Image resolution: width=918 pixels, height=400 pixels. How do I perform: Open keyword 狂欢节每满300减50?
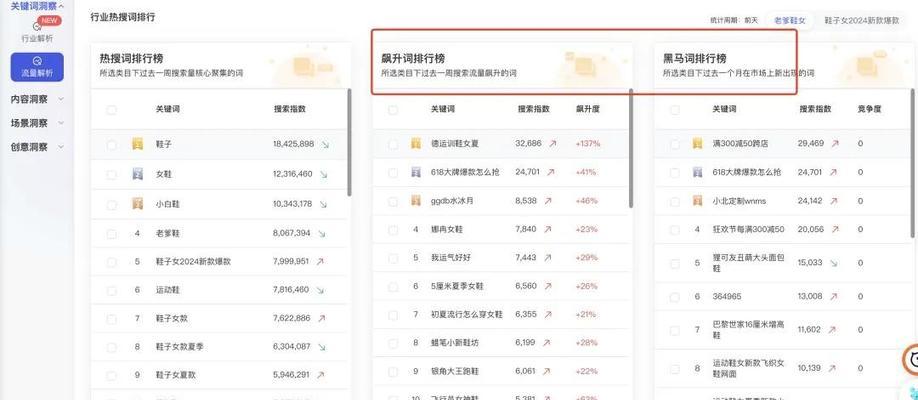click(x=748, y=230)
